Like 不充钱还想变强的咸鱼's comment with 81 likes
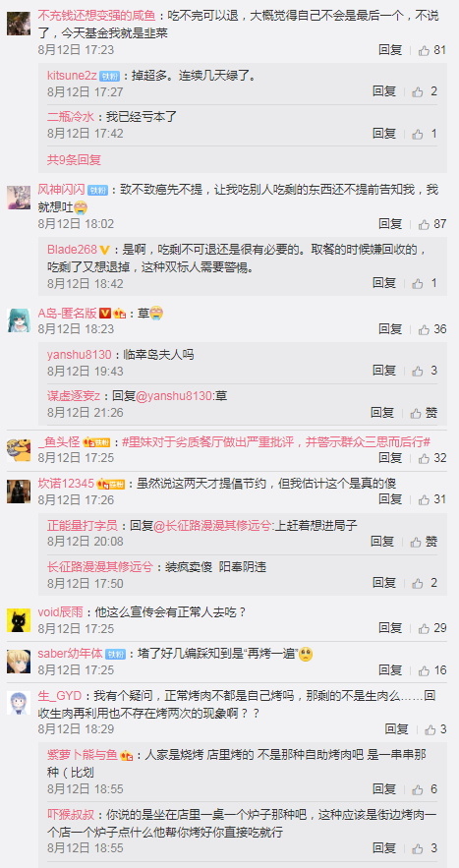 pos(431,50)
